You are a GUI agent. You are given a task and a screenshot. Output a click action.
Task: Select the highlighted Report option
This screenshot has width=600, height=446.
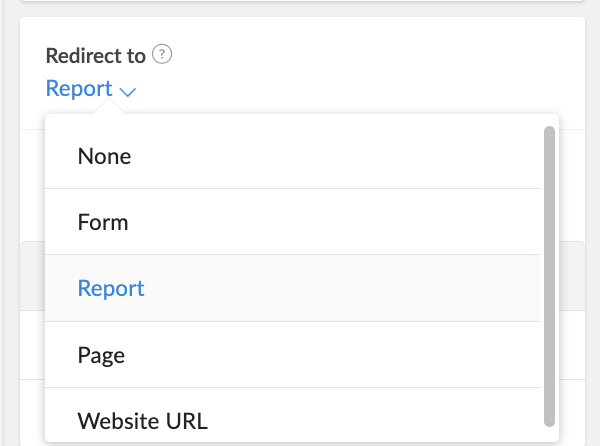[111, 288]
